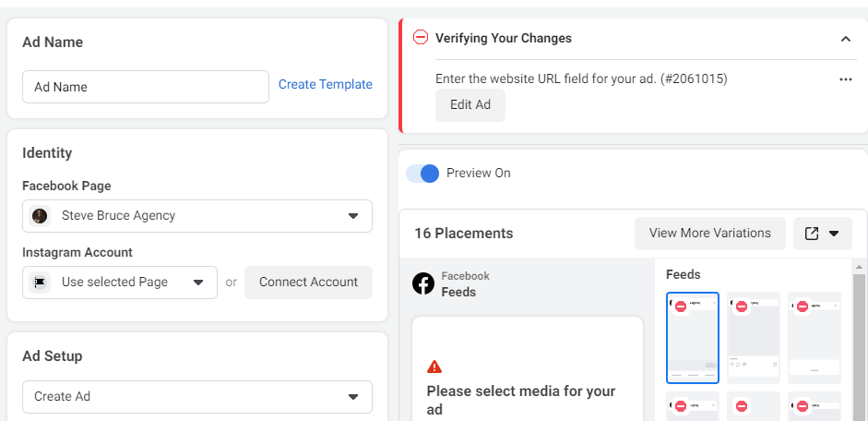Click the blocked icon on second feed thumbnail
Image resolution: width=868 pixels, height=421 pixels.
coord(742,307)
